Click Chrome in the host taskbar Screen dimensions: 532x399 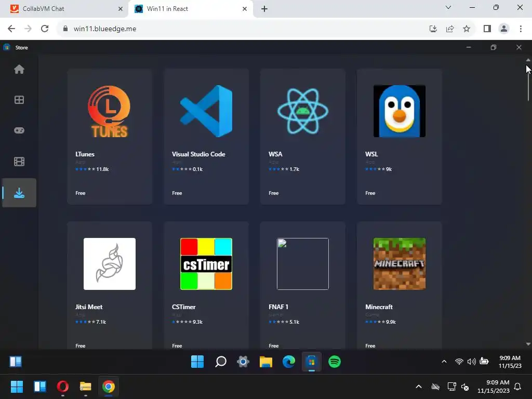[x=108, y=387]
